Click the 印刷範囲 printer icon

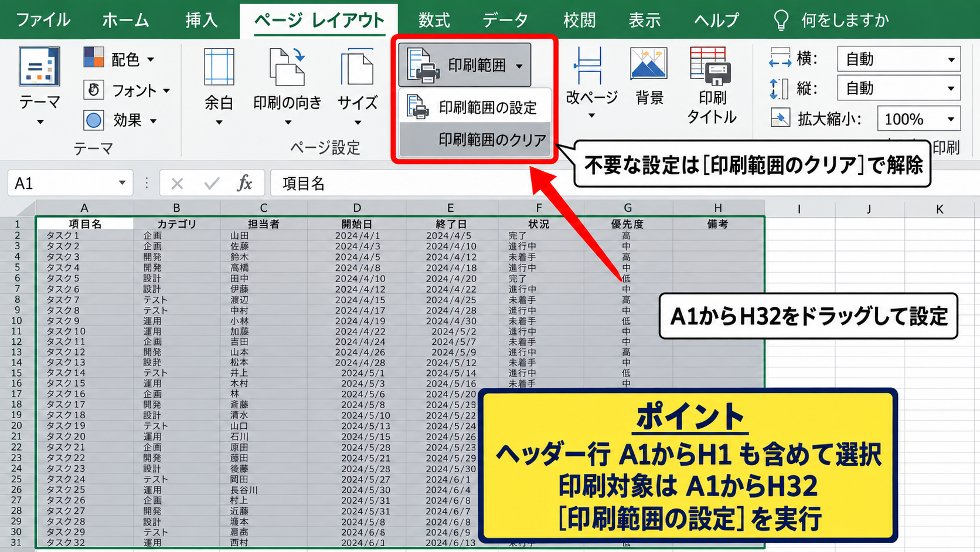[424, 65]
